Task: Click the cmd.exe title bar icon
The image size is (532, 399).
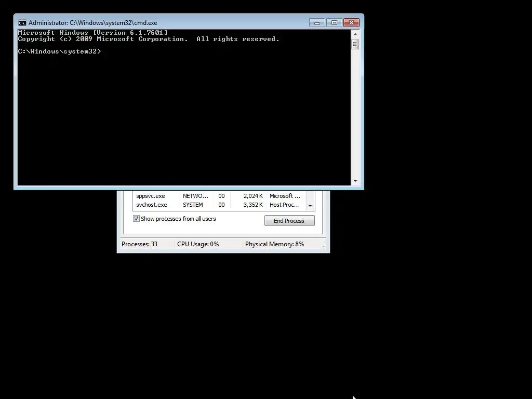Action: click(x=22, y=23)
